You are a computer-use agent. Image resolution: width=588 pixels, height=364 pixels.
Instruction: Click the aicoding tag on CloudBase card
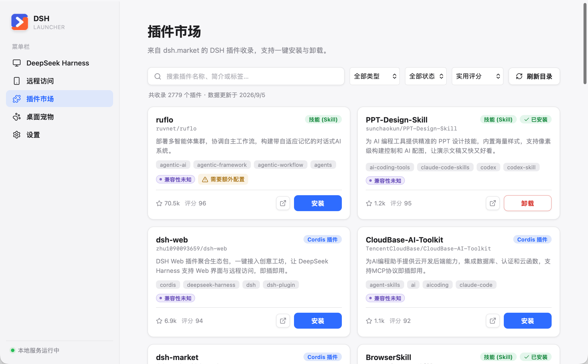click(437, 285)
